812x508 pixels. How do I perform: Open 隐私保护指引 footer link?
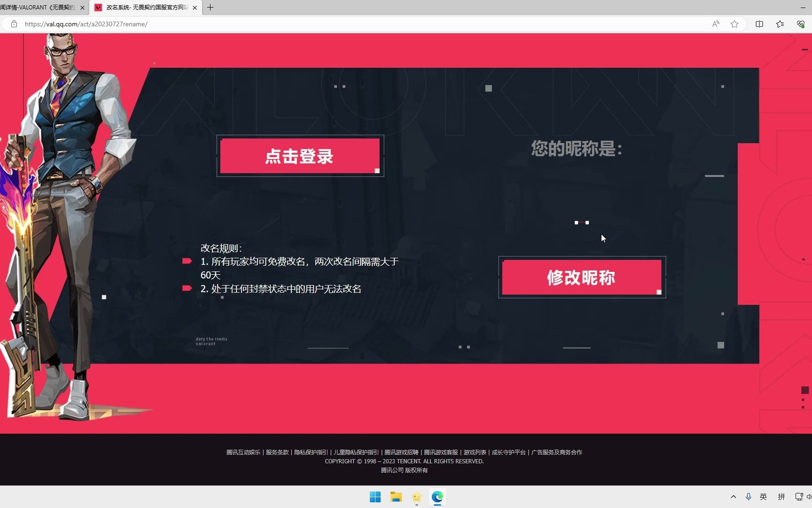tap(311, 452)
